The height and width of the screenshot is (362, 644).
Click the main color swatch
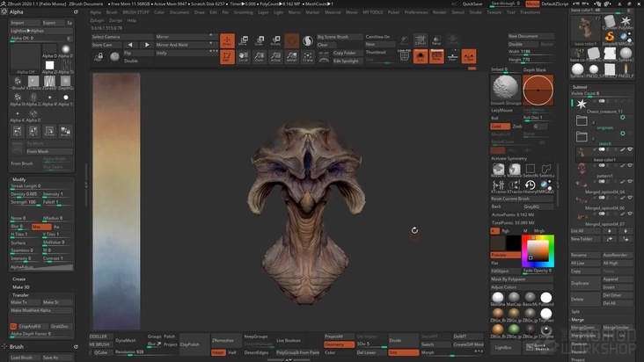click(x=498, y=243)
